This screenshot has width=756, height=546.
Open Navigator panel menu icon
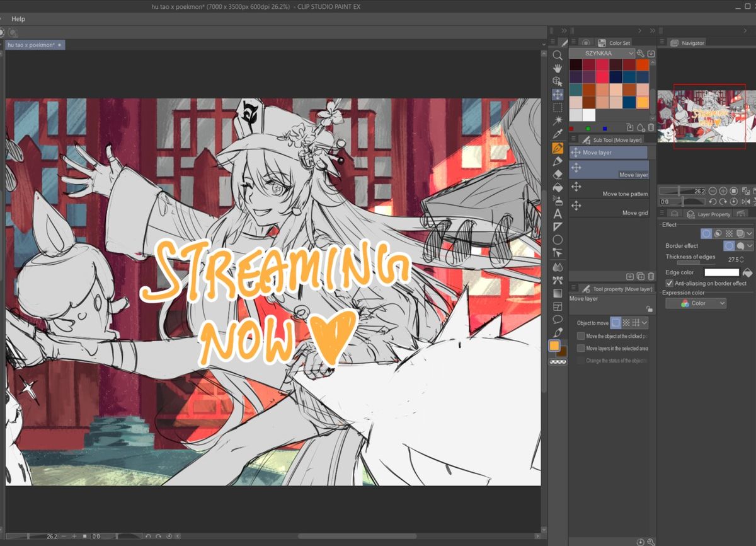662,42
